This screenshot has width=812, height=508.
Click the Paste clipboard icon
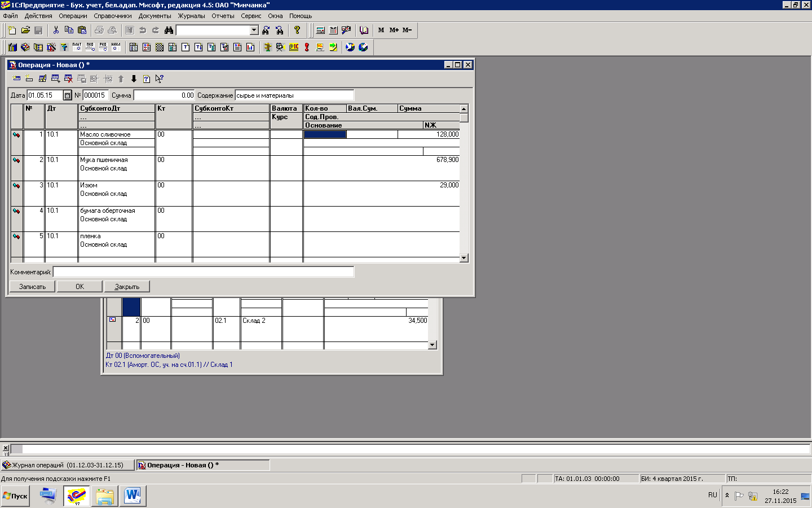[x=82, y=30]
